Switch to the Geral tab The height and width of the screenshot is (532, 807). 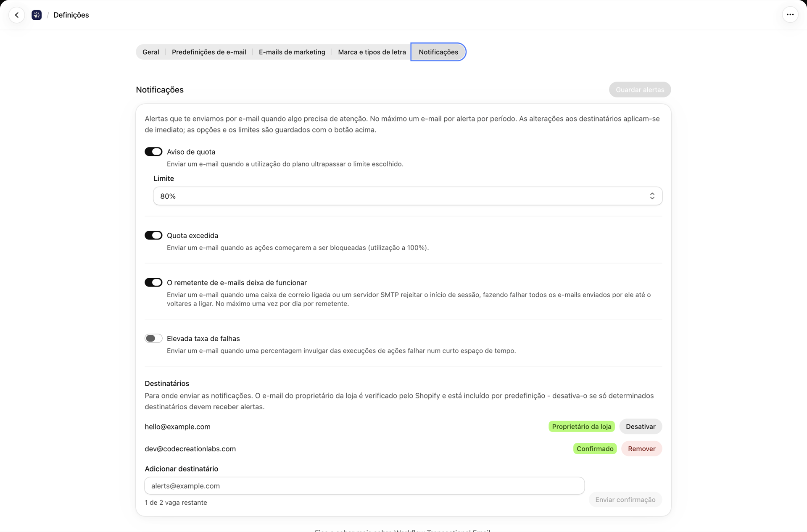150,52
